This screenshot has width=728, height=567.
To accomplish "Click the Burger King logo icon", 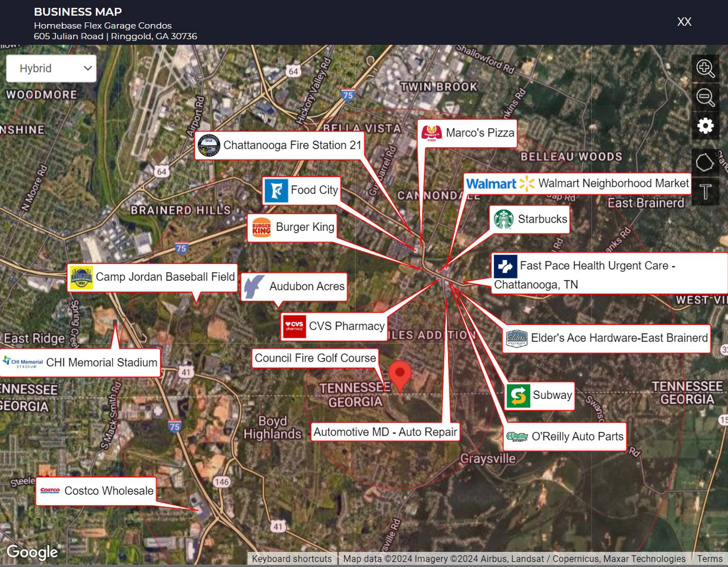I will (x=261, y=227).
